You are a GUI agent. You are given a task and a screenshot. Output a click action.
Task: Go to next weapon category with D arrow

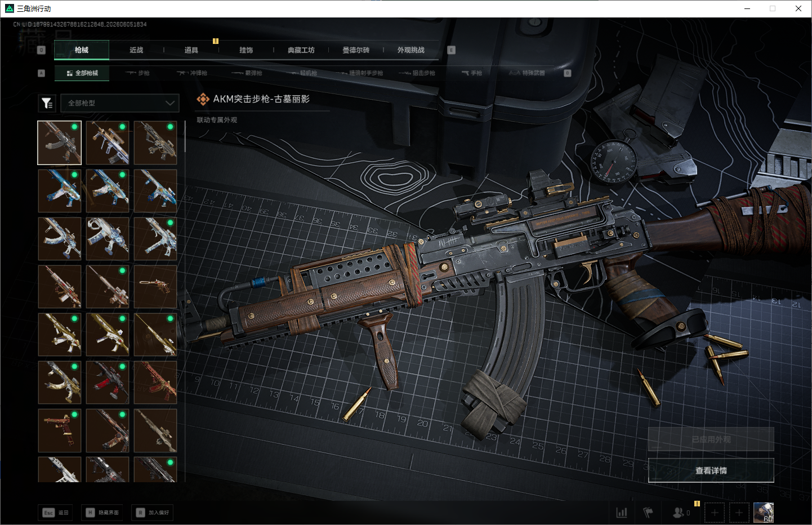[568, 73]
